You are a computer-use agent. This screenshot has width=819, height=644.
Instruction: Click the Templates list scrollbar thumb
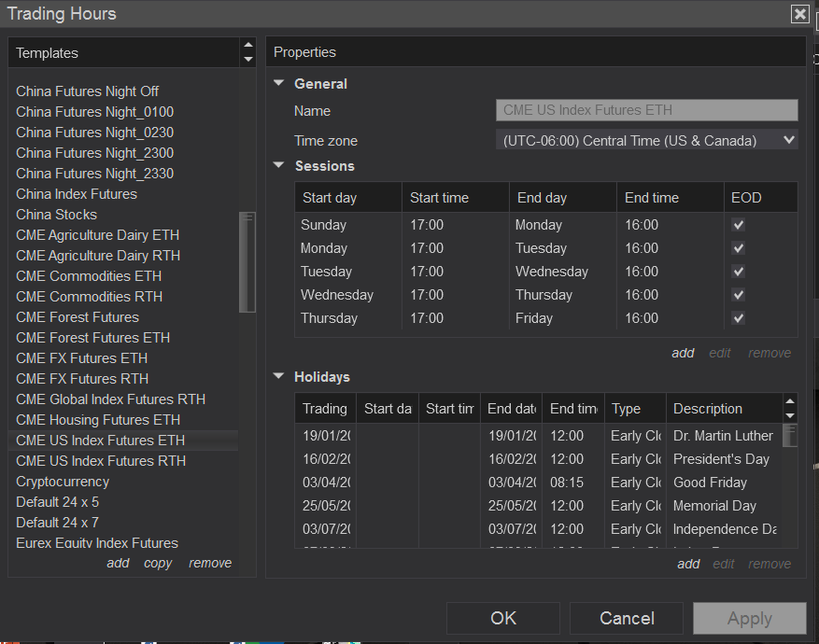[247, 261]
